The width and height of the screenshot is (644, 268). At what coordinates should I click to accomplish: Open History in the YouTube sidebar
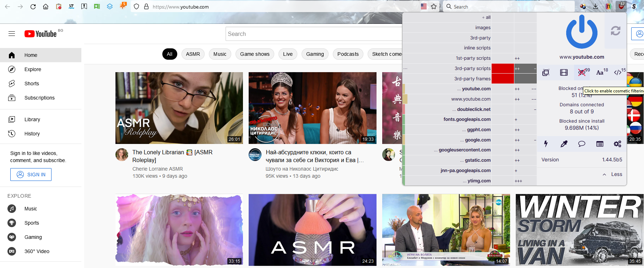[x=40, y=134]
